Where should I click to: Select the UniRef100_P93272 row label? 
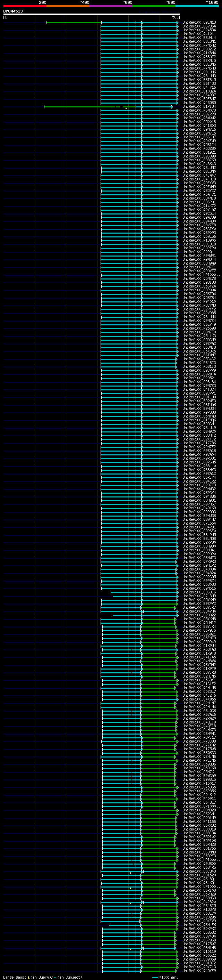coord(199,49)
